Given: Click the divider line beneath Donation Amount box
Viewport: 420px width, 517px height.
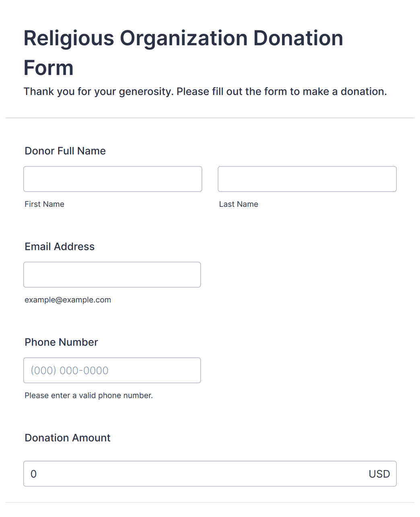Looking at the screenshot, I should pos(210,502).
